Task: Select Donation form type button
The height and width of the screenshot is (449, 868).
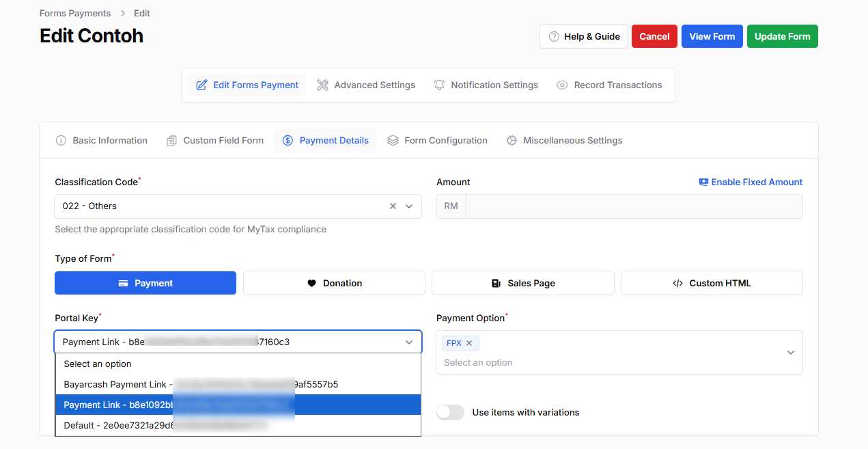Action: [334, 283]
